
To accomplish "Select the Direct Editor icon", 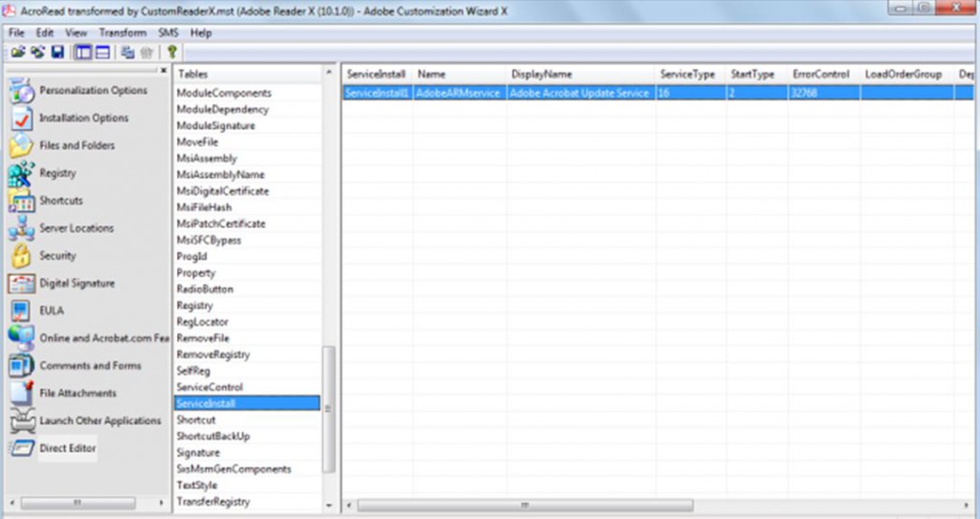I will point(21,448).
